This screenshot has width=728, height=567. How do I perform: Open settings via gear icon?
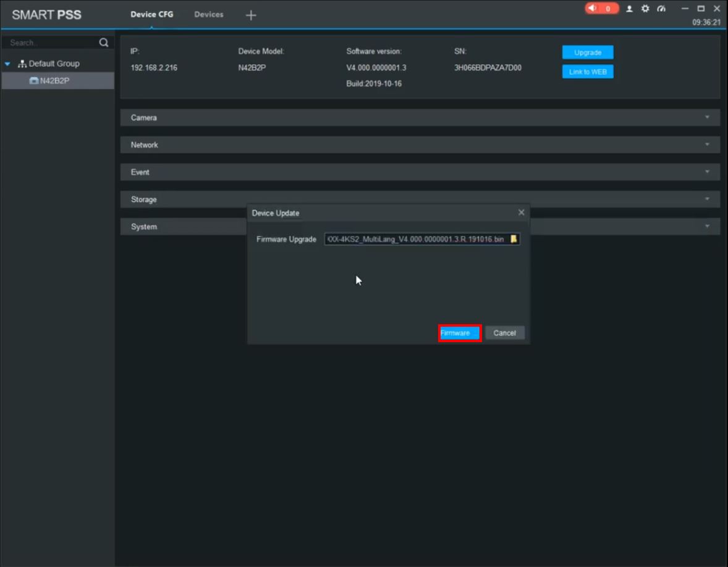(x=645, y=9)
